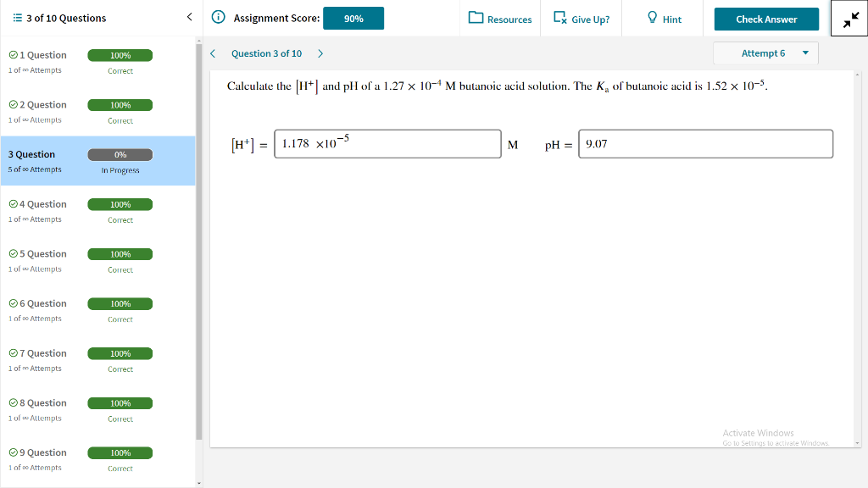Click the completed checkmark on Question 9
Screen dimensions: 868x488
click(11, 452)
